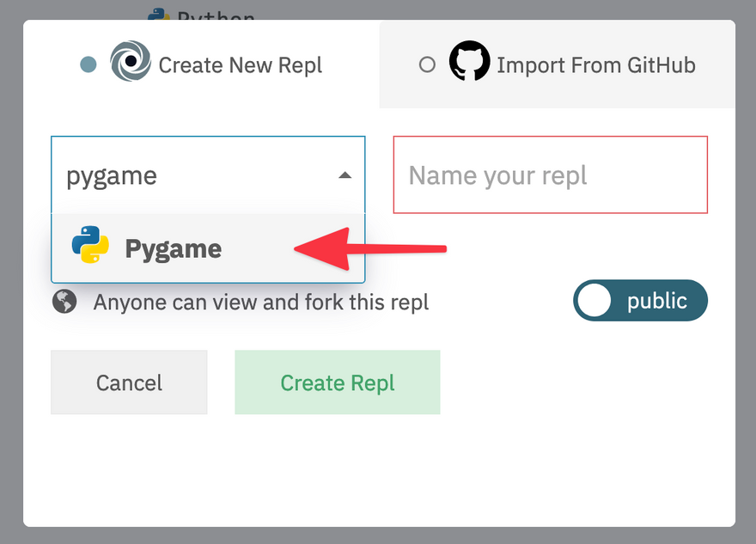Expand the language dropdown arrow
756x544 pixels.
tap(344, 175)
